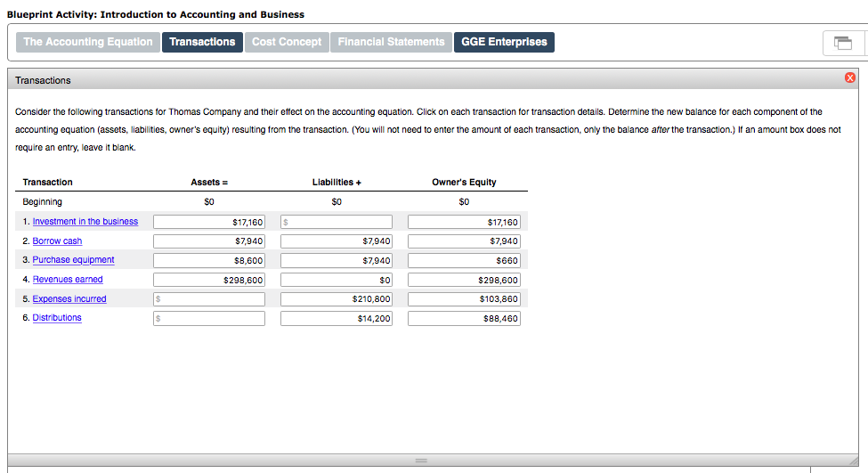Click Owner's Equity field showing $88,460
This screenshot has width=868, height=473.
(x=464, y=319)
